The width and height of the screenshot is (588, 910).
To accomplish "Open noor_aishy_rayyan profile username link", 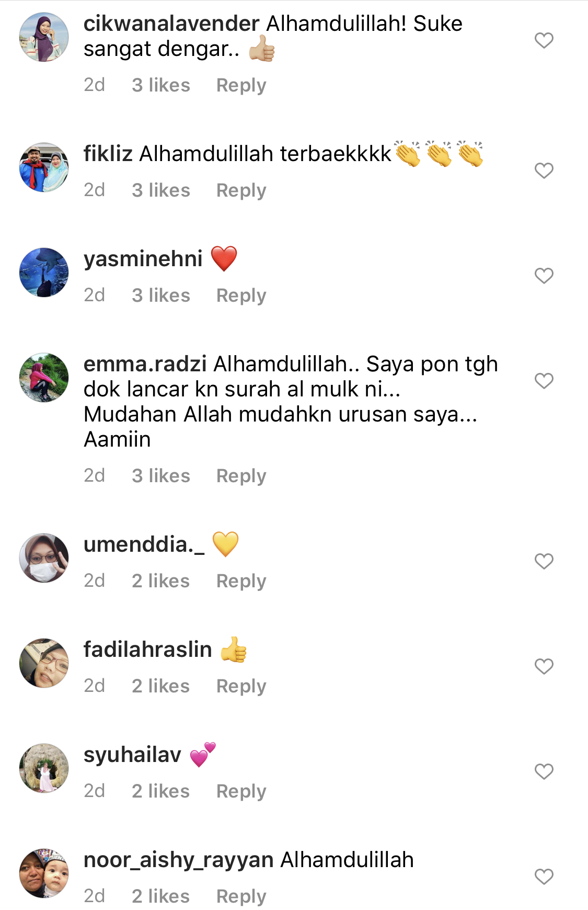I will click(179, 860).
